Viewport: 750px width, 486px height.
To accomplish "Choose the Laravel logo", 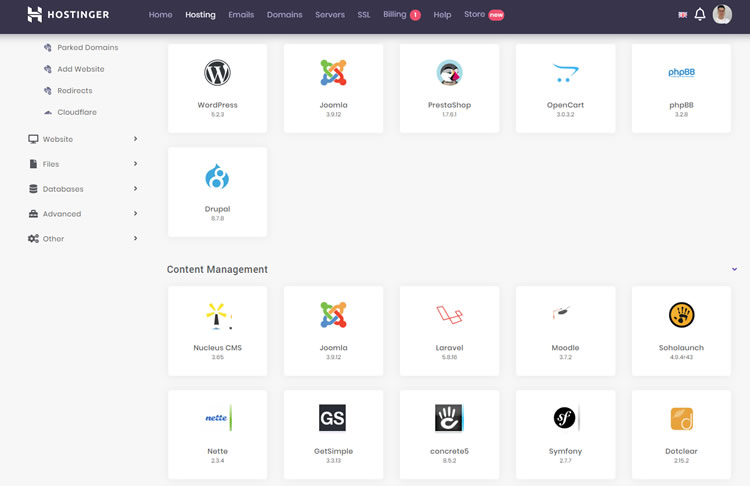I will 450,315.
